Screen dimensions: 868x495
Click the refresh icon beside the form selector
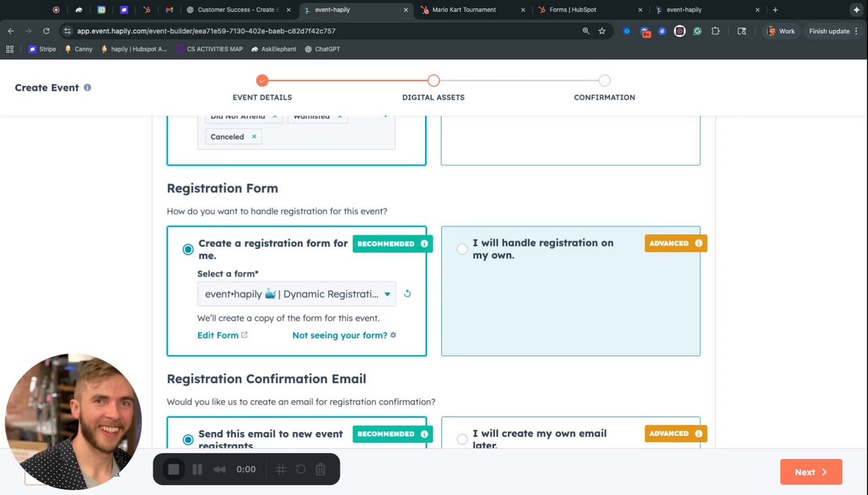(408, 294)
